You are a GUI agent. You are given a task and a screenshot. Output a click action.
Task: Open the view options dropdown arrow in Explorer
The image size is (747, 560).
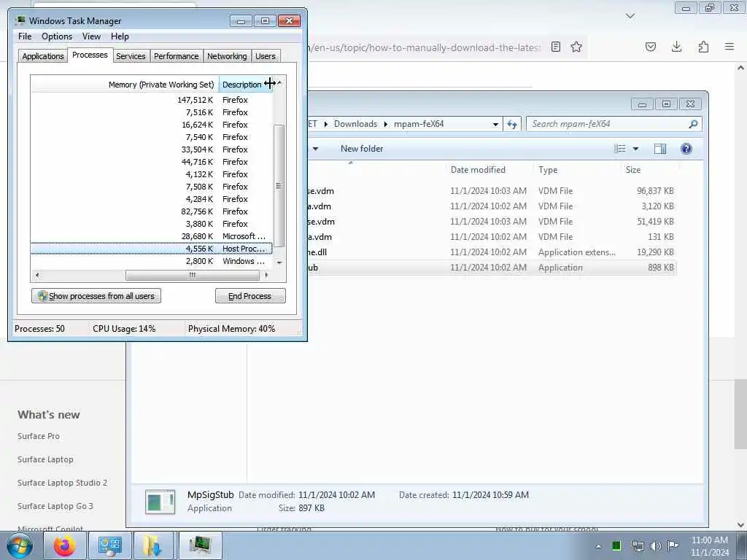click(635, 149)
